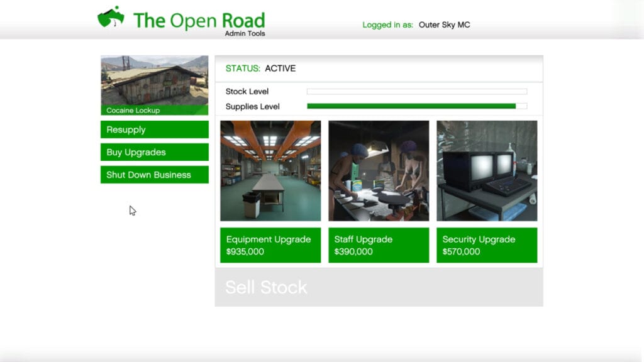Choose Shut Down Business

154,175
